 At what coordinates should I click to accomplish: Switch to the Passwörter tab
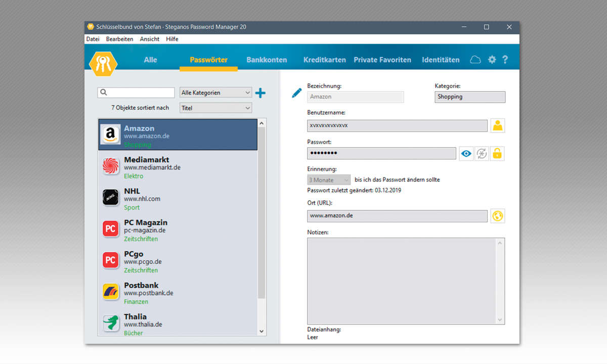pyautogui.click(x=208, y=60)
